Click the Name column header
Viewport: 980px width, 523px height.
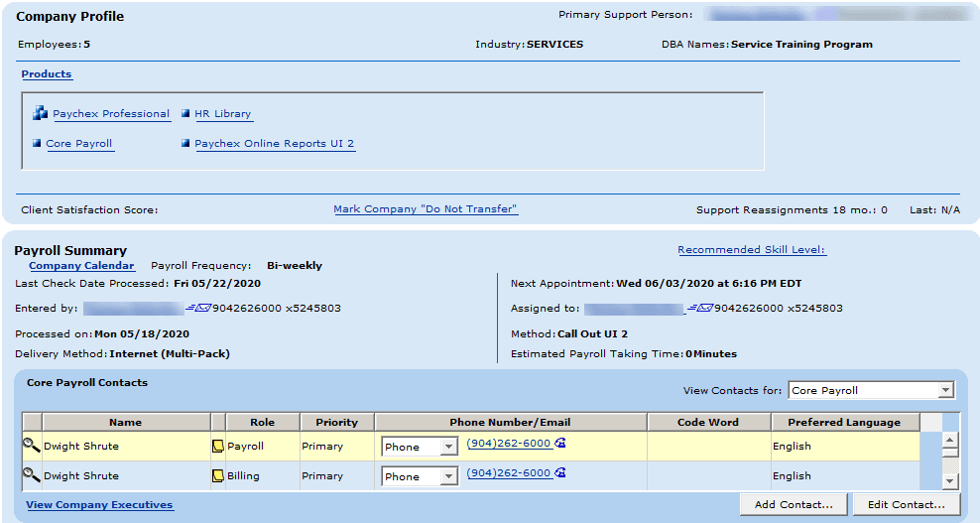point(126,423)
